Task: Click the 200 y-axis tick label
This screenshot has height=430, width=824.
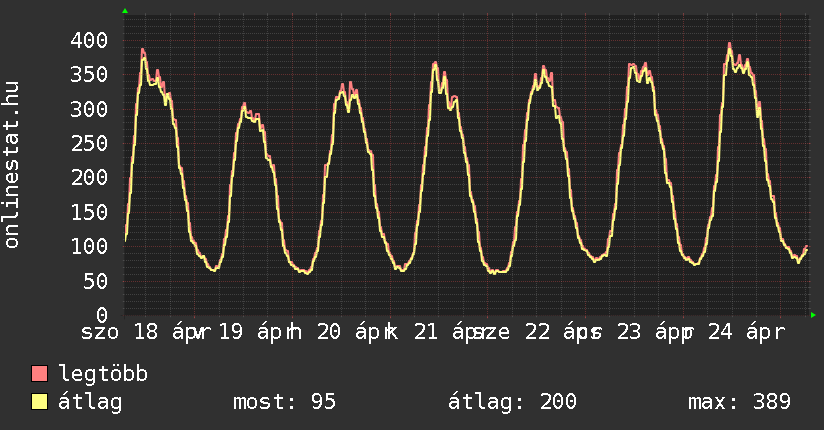Action: [x=88, y=178]
